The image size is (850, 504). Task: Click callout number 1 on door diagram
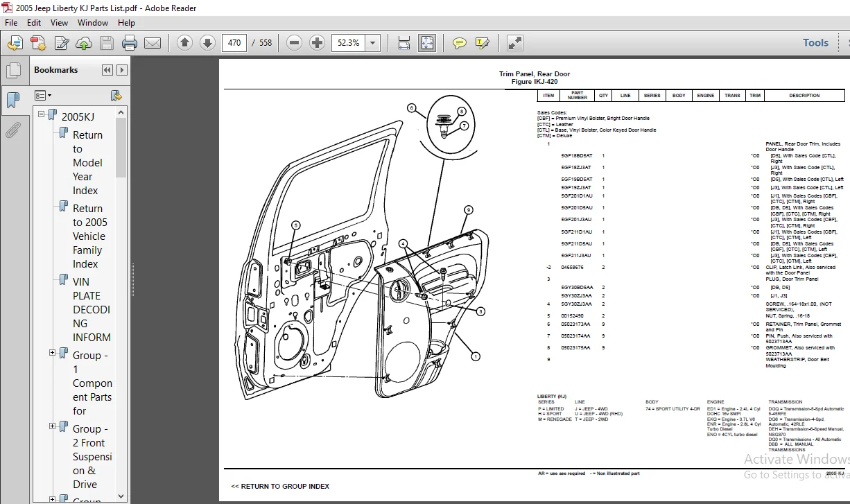point(476,357)
